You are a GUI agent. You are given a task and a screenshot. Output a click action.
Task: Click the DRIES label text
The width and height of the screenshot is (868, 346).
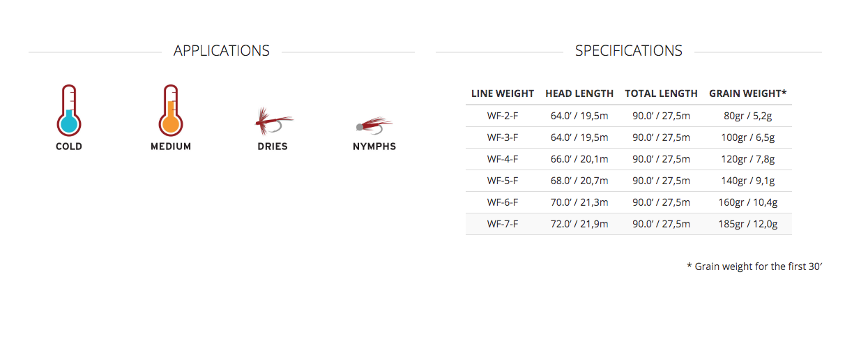272,146
